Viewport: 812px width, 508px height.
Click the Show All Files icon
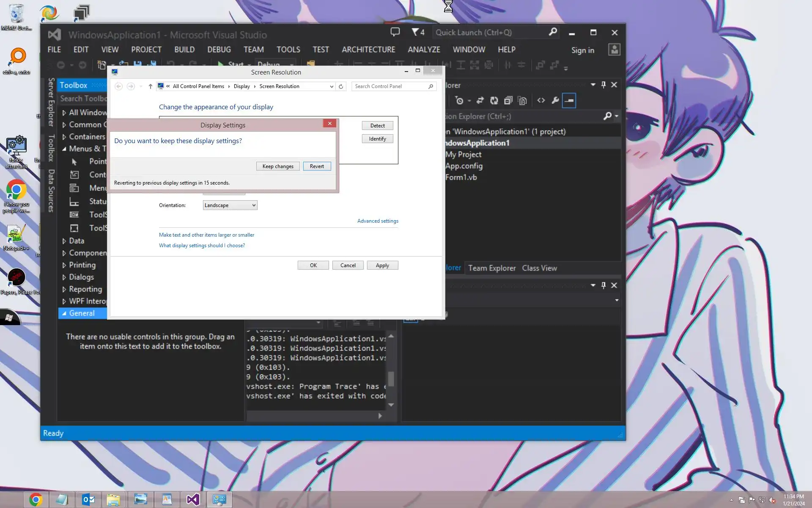point(522,100)
